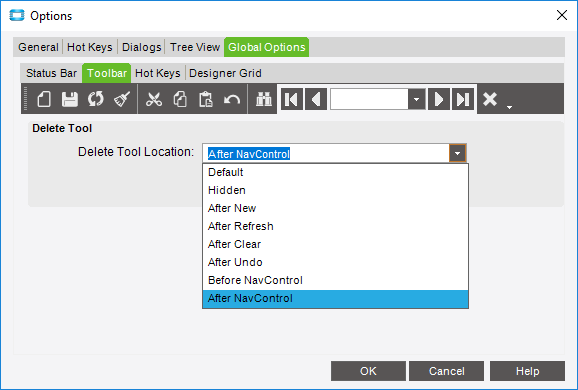Open Help for this dialog

click(527, 371)
